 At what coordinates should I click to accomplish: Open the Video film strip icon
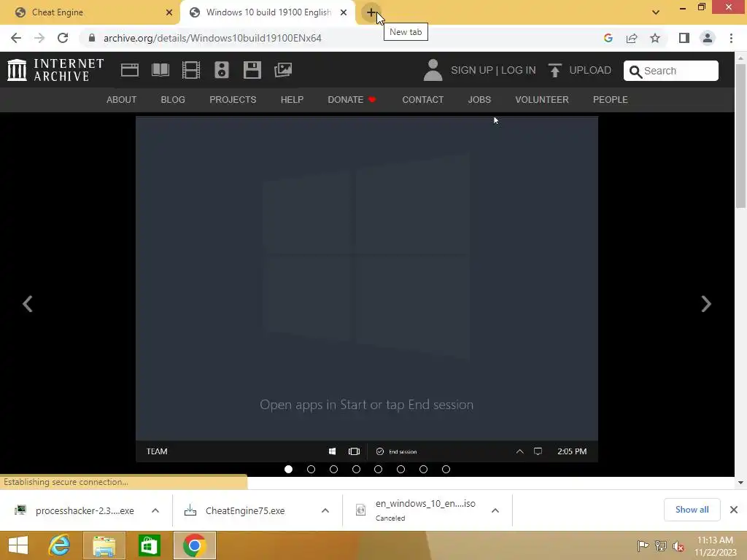click(x=191, y=70)
